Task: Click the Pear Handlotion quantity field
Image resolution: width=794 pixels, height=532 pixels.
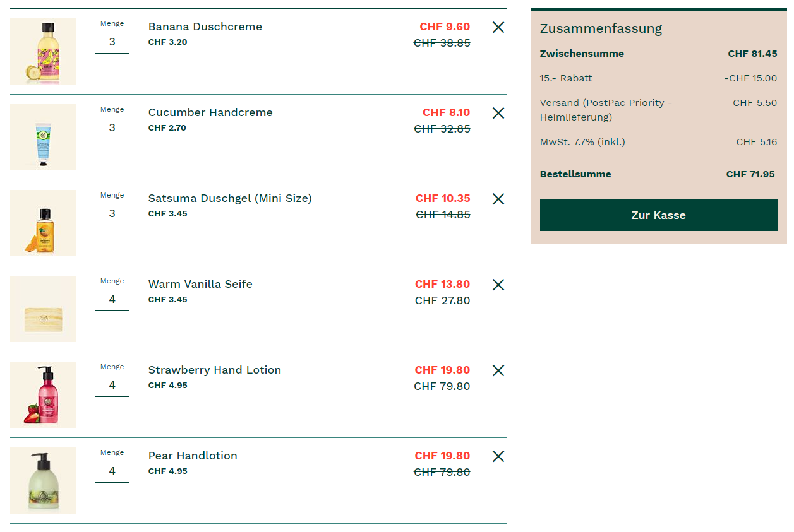Action: click(x=112, y=471)
